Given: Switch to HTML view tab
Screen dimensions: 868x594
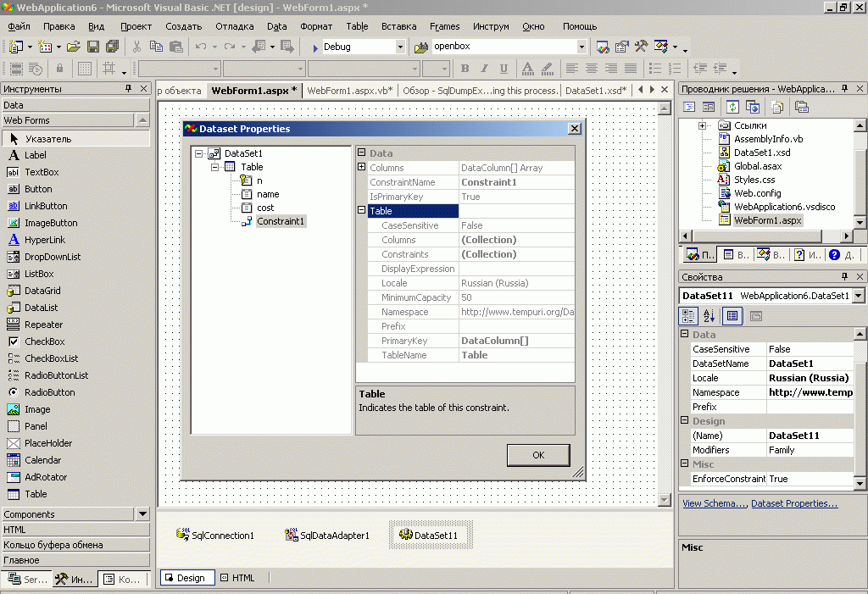Looking at the screenshot, I should 238,578.
